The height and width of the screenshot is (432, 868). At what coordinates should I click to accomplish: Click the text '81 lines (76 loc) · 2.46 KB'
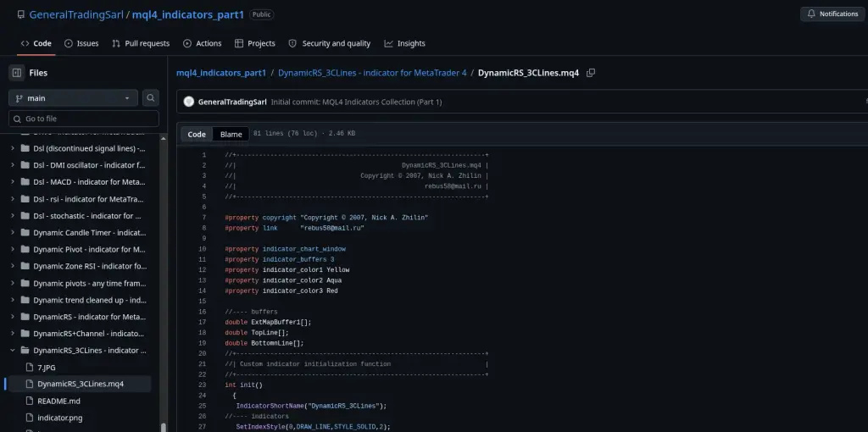[x=304, y=134]
